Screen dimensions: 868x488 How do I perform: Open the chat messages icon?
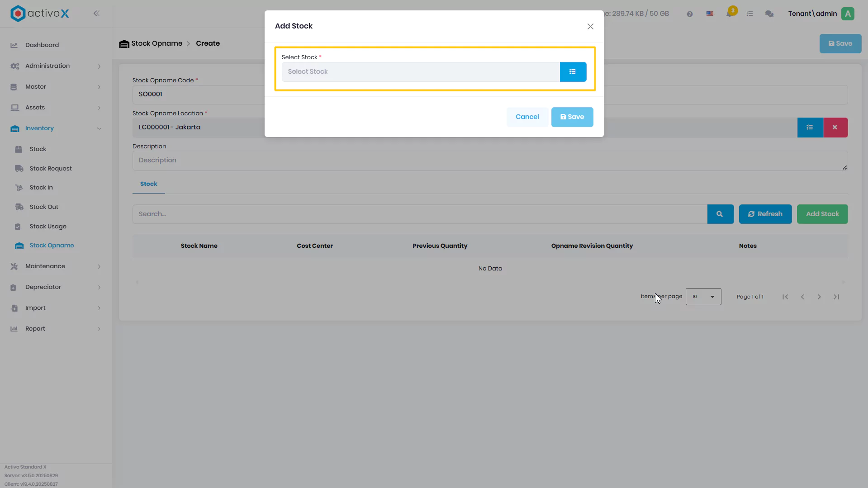point(769,14)
